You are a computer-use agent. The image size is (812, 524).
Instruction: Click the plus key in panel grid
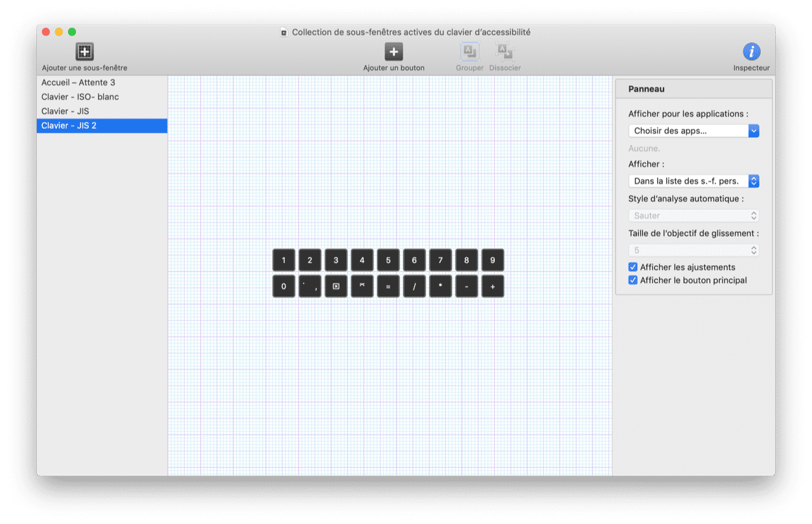coord(492,286)
